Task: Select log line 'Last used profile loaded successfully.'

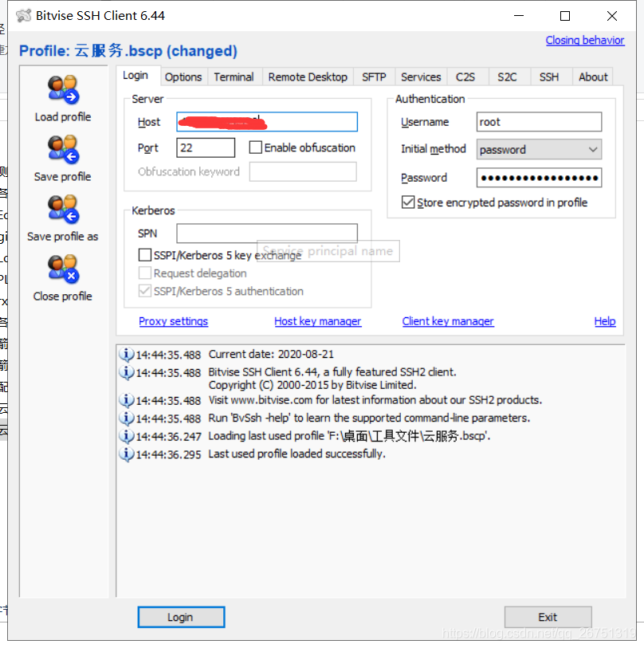Action: pos(296,454)
